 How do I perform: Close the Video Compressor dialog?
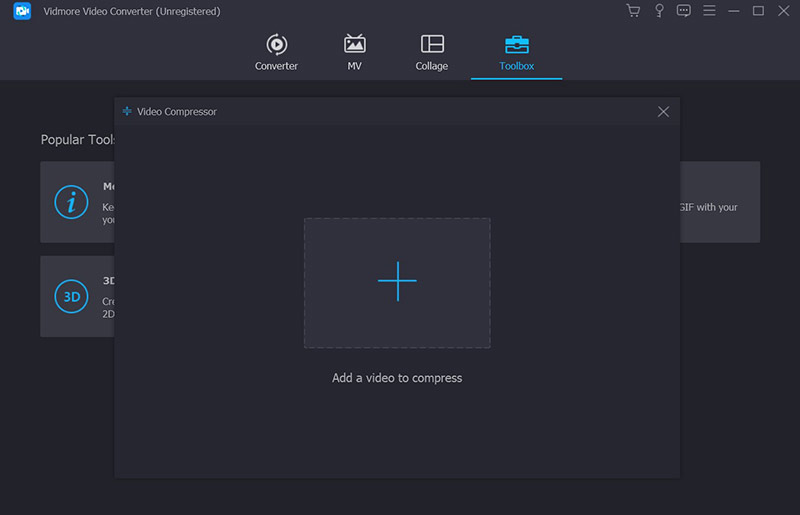click(x=663, y=112)
